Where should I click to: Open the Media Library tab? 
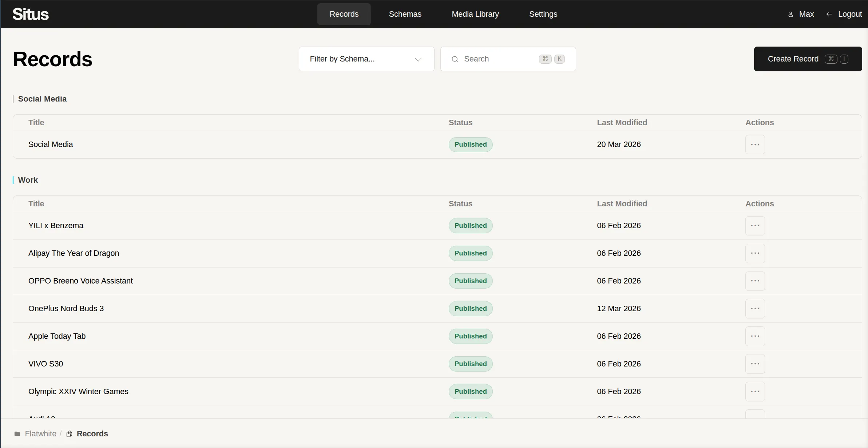click(x=475, y=14)
